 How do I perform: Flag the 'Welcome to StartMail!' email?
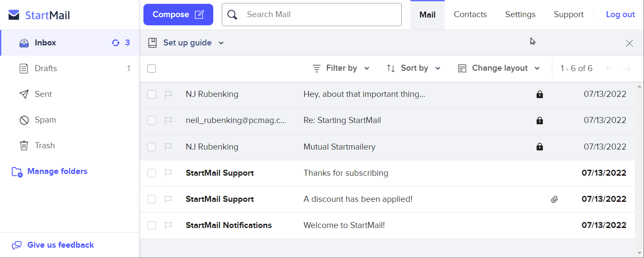tap(168, 225)
